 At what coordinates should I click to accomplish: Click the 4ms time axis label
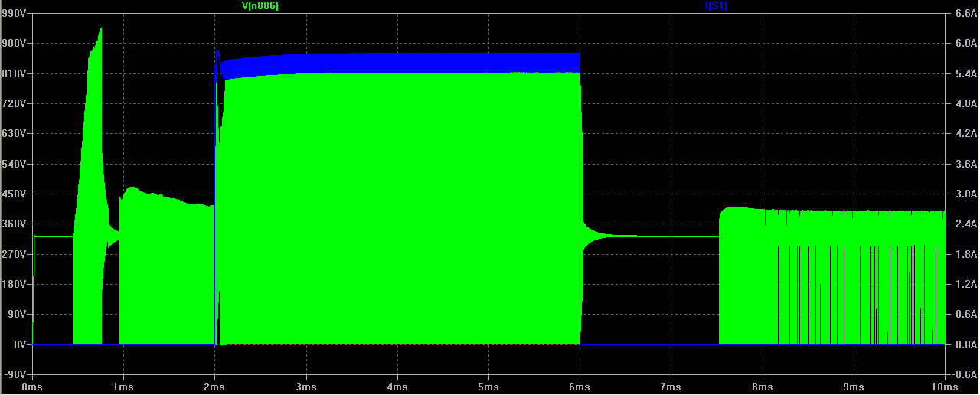click(397, 388)
